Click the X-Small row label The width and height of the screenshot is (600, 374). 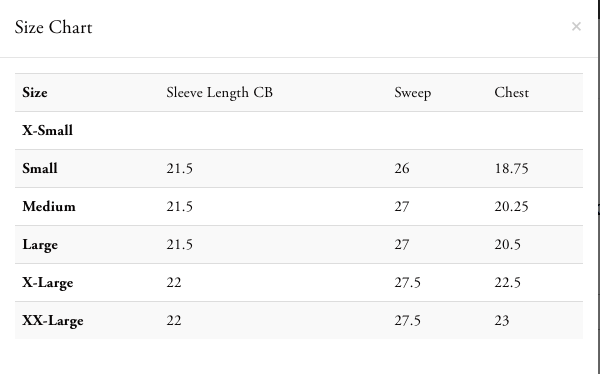(x=47, y=131)
